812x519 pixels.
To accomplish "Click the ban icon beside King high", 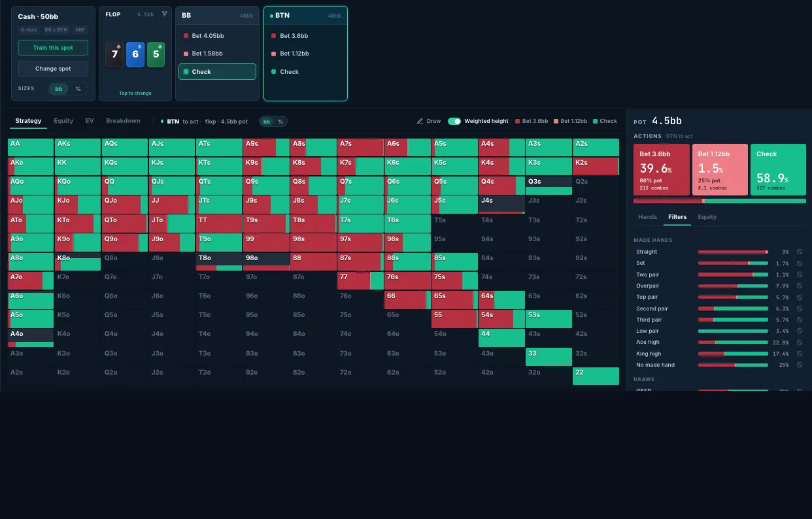I will click(x=799, y=354).
